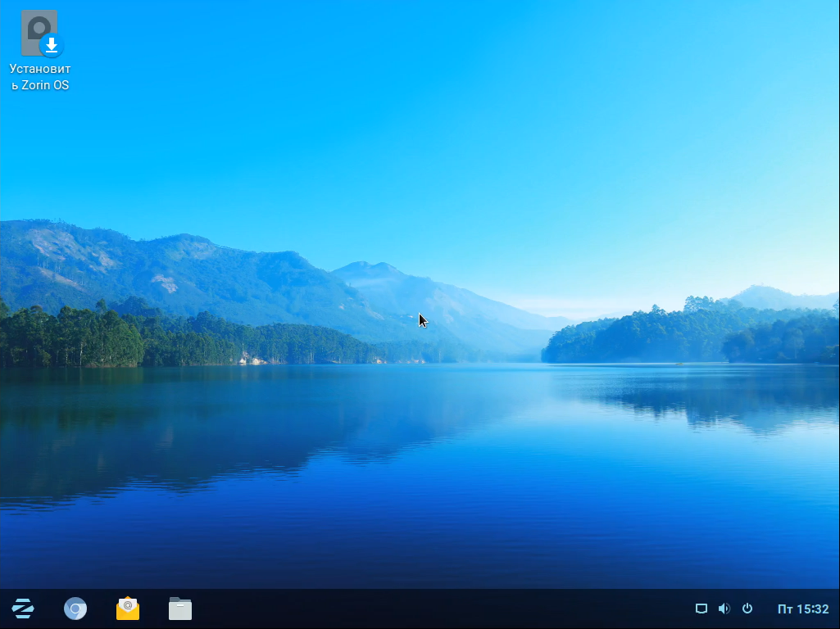Image resolution: width=840 pixels, height=629 pixels.
Task: Click the speaker volume icon
Action: [724, 609]
